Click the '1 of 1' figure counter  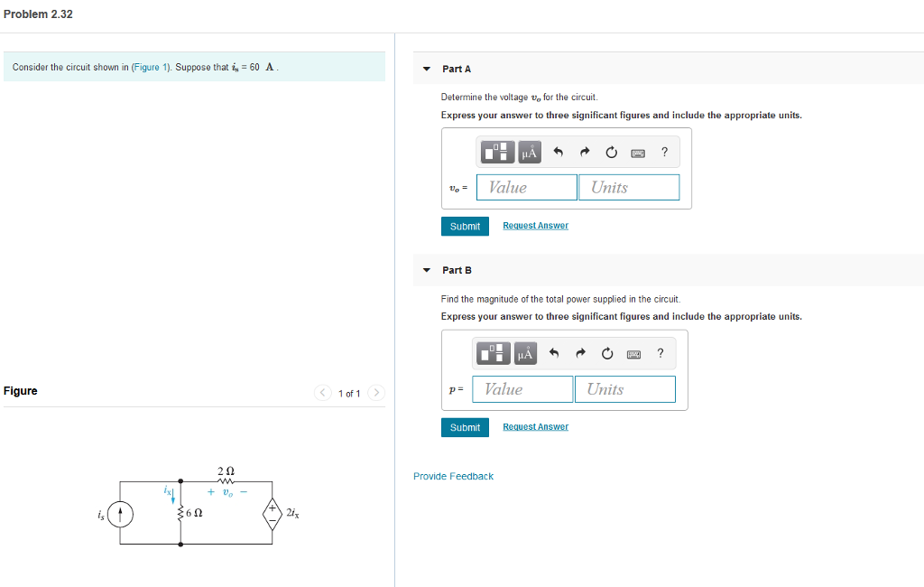point(349,394)
